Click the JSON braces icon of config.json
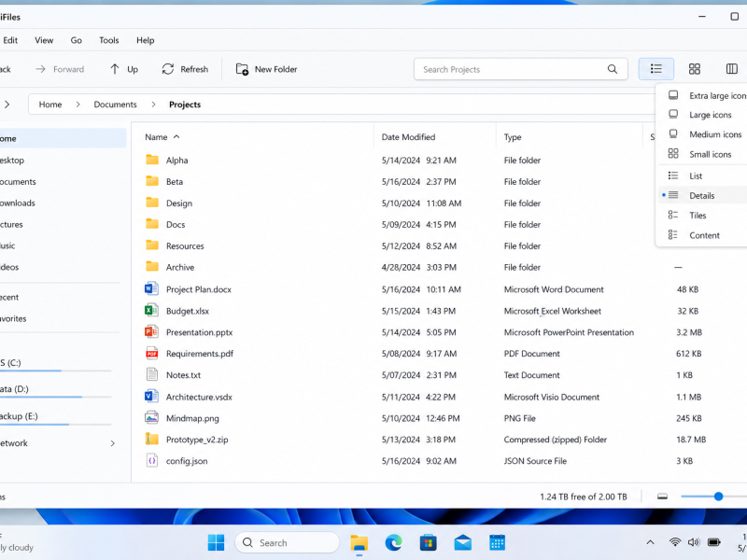Screen dimensions: 747x560 point(151,460)
